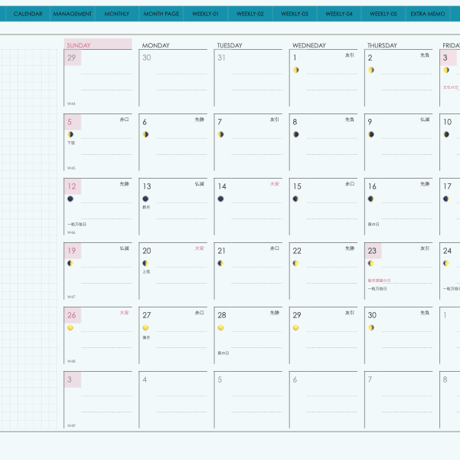Click the moon icon on Thursday the 2nd
This screenshot has width=460, height=460.
(x=371, y=70)
